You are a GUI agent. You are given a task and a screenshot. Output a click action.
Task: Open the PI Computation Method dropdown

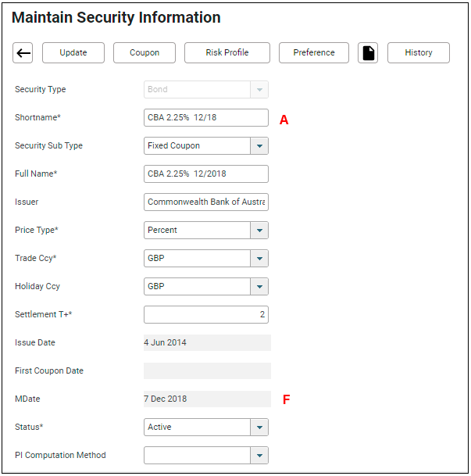click(259, 456)
